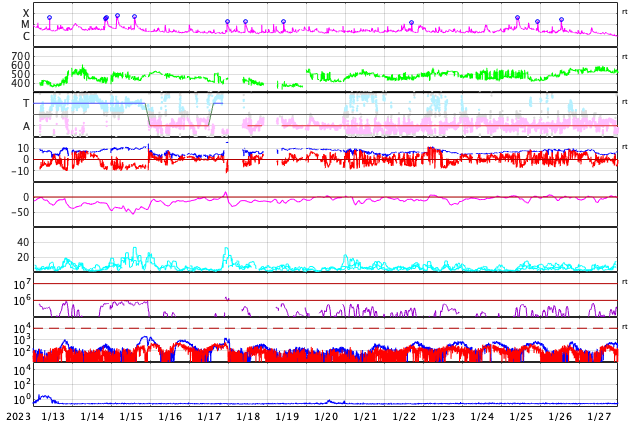Click the flare marker above the 1/13 label

[49, 18]
